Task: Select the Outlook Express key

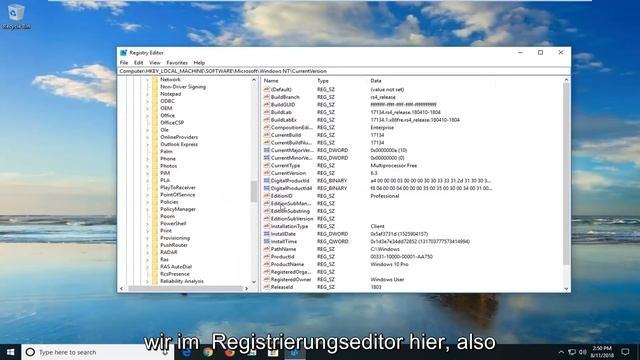Action: coord(179,144)
